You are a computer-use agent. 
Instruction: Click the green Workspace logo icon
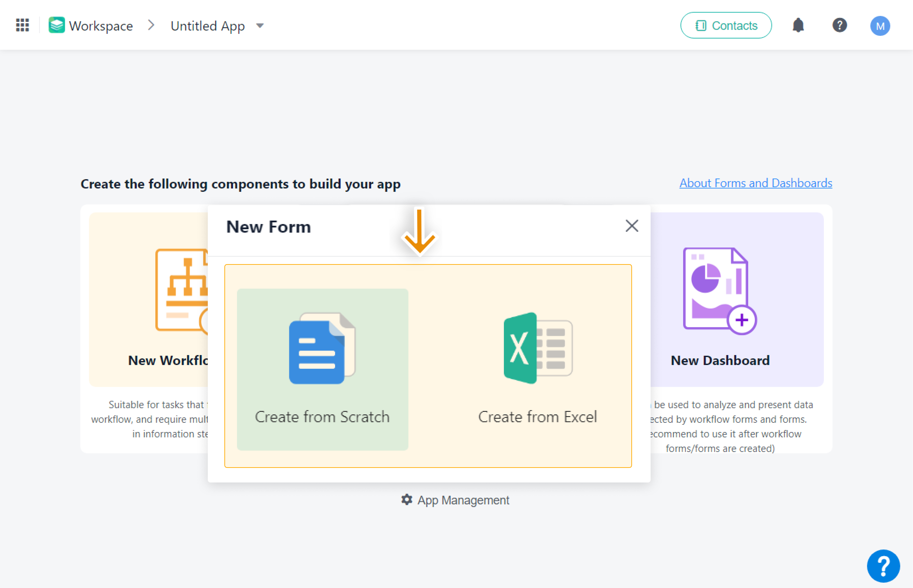coord(57,25)
